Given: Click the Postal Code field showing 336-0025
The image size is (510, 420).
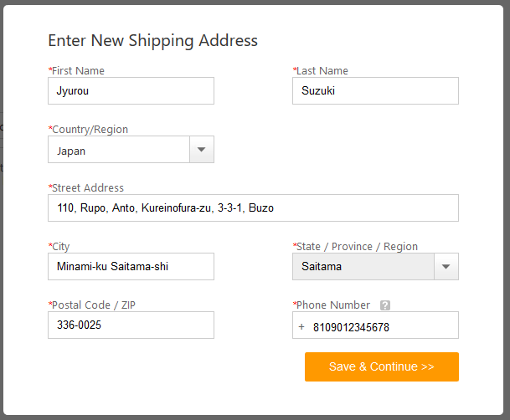Looking at the screenshot, I should pos(131,325).
